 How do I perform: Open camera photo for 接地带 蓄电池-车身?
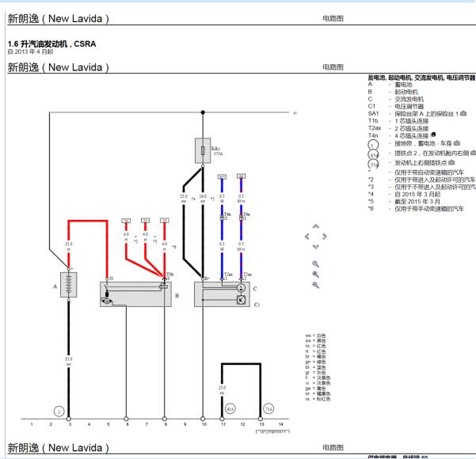click(457, 143)
